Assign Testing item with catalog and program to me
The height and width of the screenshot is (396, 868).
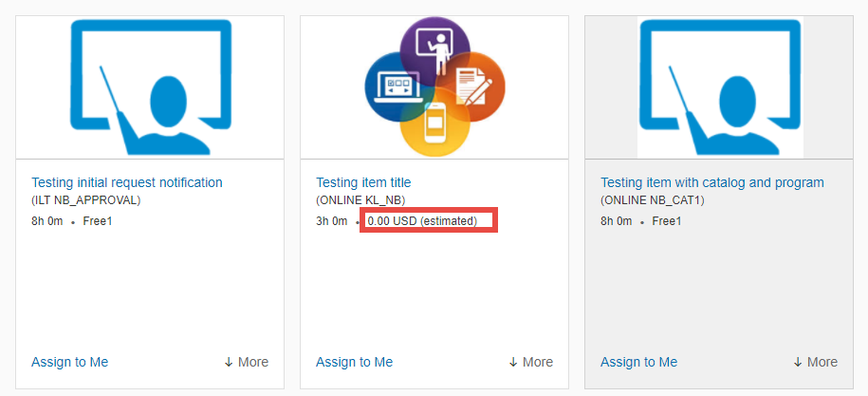coord(638,362)
